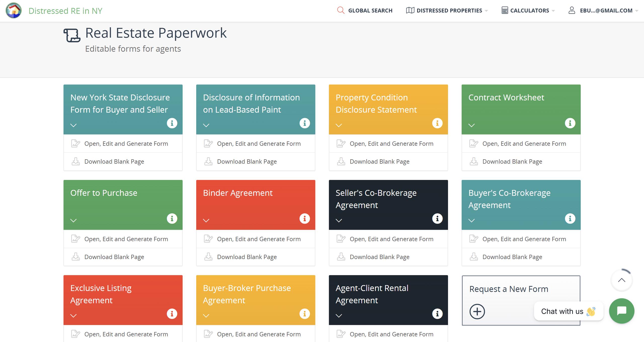Open the Global Search magnifier icon
The width and height of the screenshot is (644, 342).
[341, 10]
